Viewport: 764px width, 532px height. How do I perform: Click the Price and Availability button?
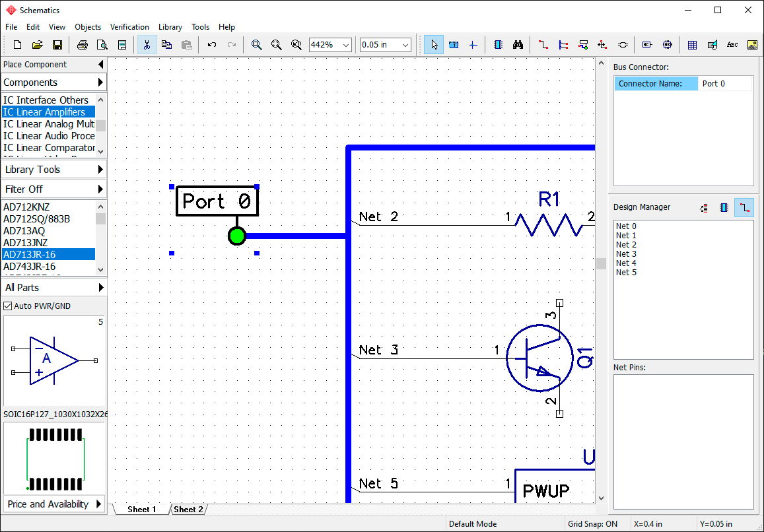[x=55, y=504]
